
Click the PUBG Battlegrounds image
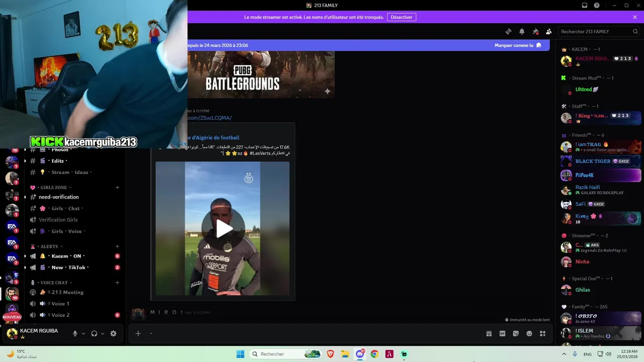coord(261,74)
